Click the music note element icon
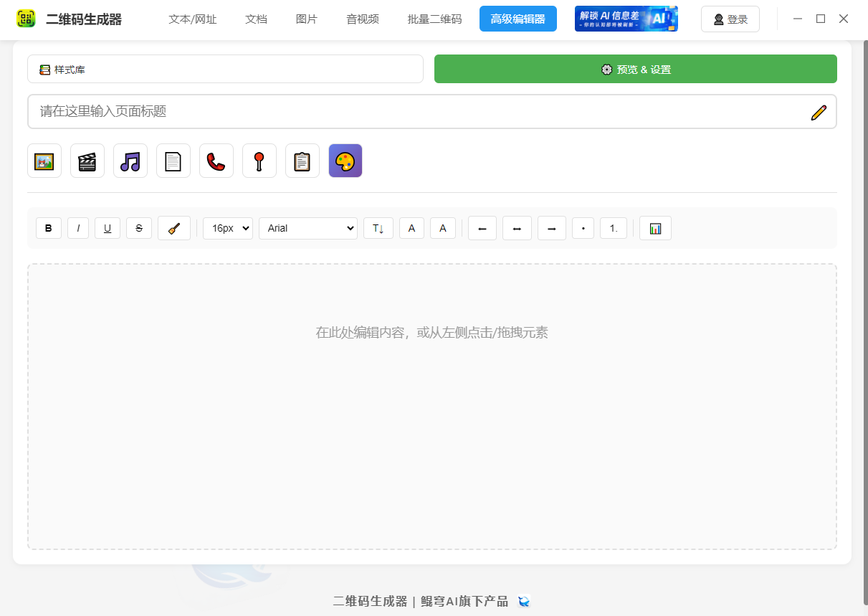868x616 pixels. (x=130, y=161)
